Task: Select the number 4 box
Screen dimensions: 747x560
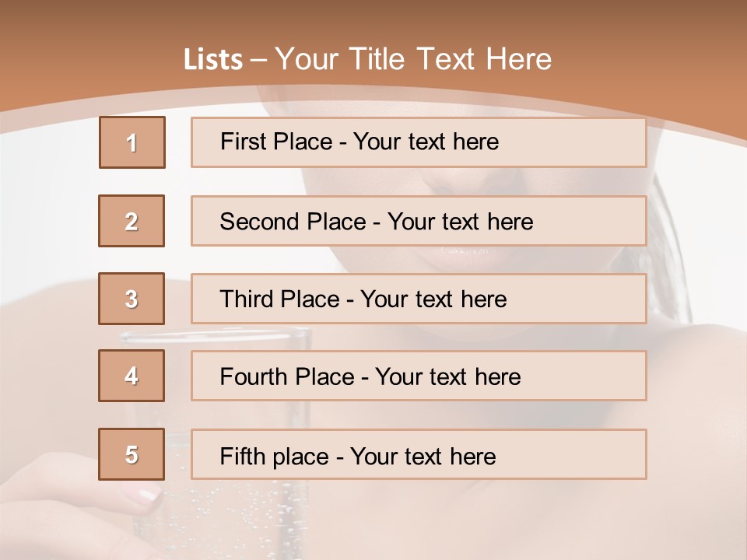Action: (x=132, y=376)
